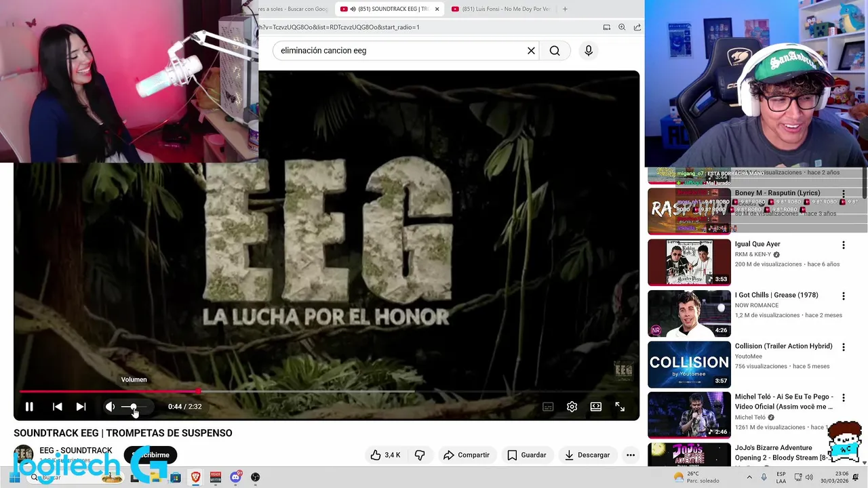
Task: Open options for 'Igual Que Ayer'
Action: coord(844,245)
